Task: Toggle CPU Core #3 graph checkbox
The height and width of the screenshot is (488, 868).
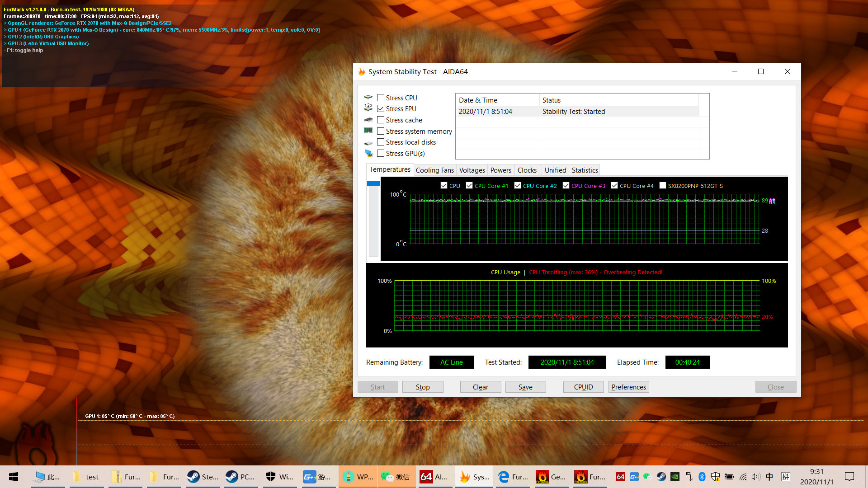Action: [x=566, y=185]
